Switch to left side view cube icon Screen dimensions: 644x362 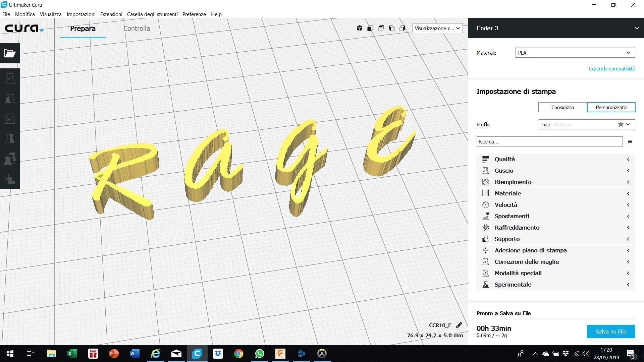392,28
